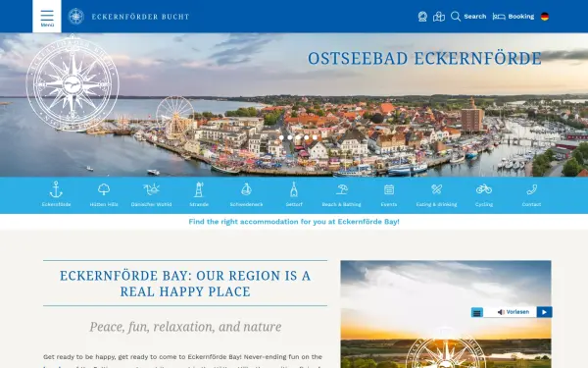Click the bed Booking icon

pos(499,17)
